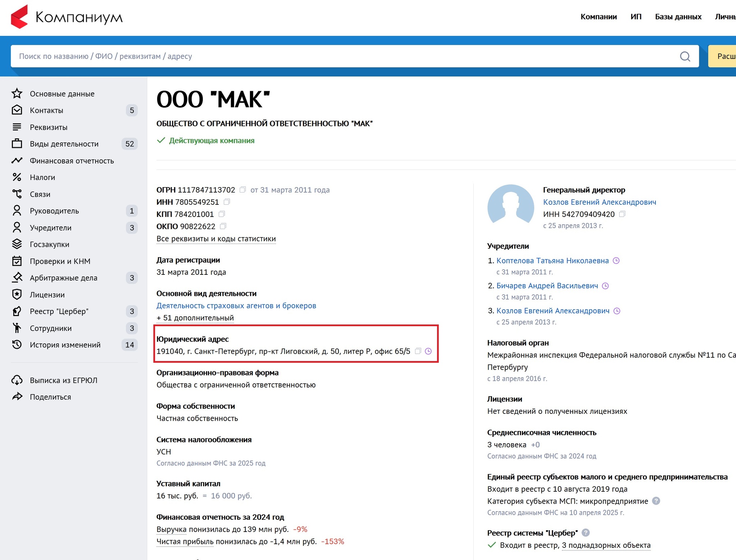Image resolution: width=736 pixels, height=560 pixels.
Task: Copy the legal address
Action: coord(418,351)
